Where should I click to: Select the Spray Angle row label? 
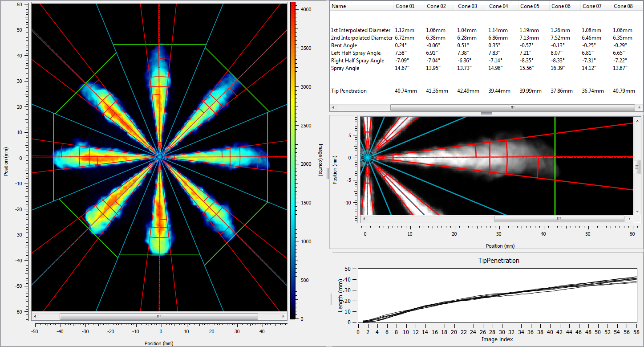point(345,68)
